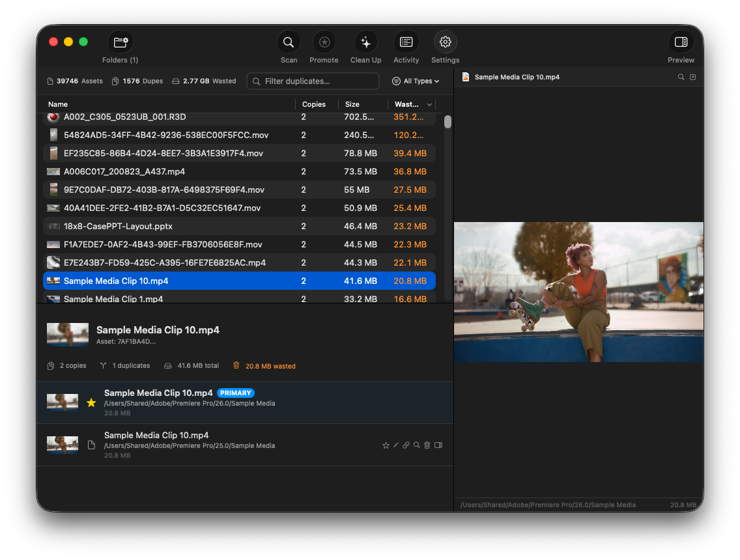
Task: Star the duplicate to promote it to primary
Action: pos(385,445)
